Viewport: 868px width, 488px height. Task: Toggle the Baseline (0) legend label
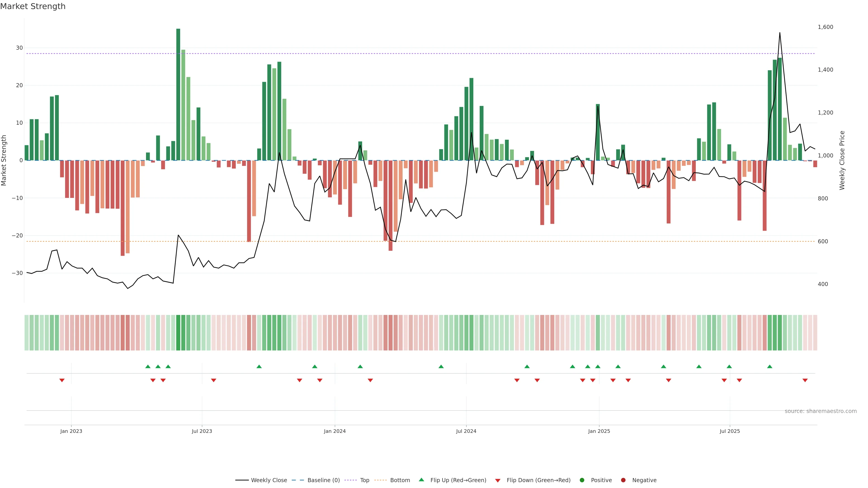coord(323,480)
